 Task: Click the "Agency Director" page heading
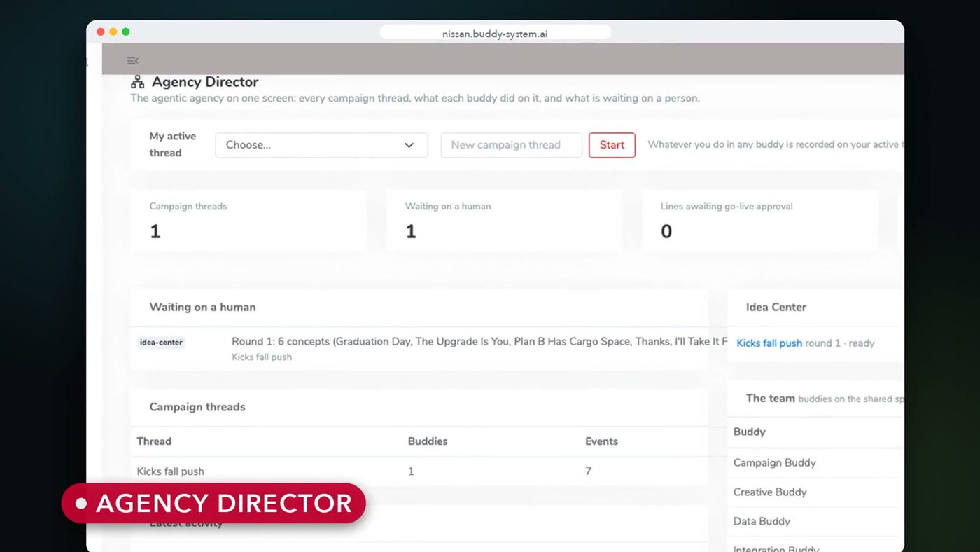(x=205, y=82)
